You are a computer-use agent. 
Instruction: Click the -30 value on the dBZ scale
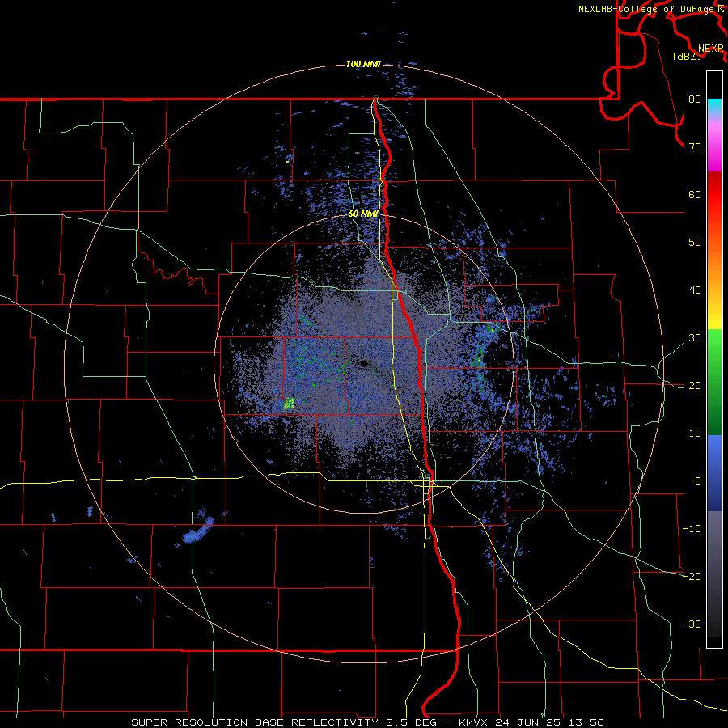coord(692,624)
